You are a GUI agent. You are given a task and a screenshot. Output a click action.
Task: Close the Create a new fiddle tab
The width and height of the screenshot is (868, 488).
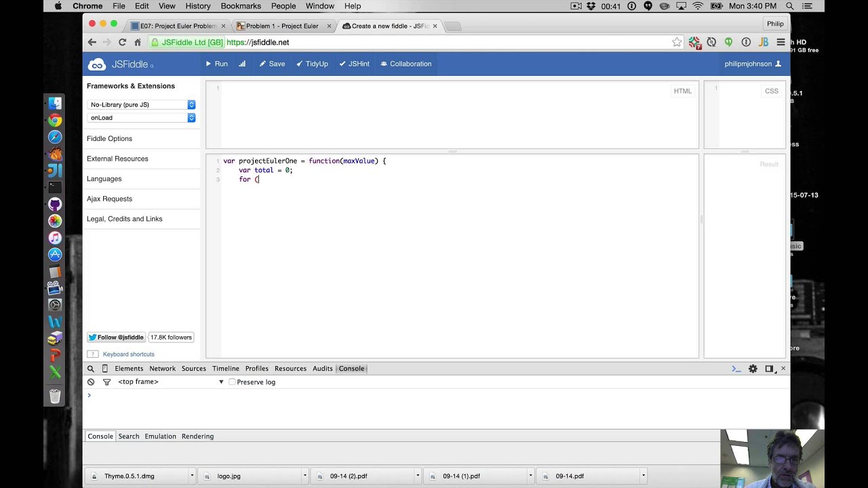coord(435,26)
